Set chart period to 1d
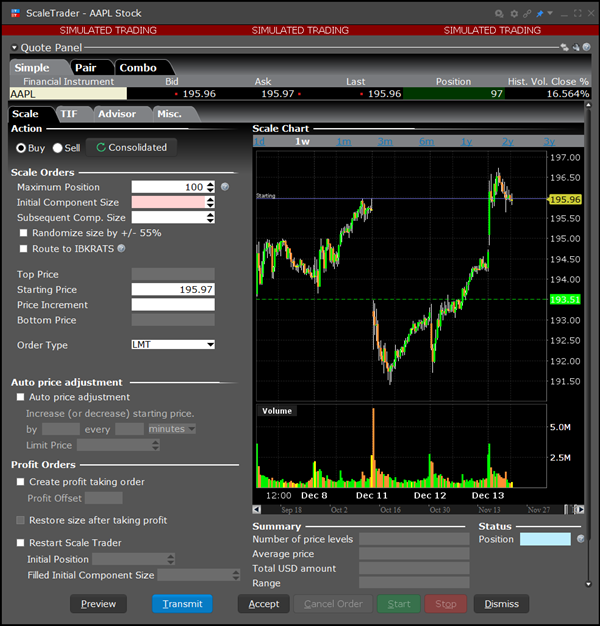Screen dimensions: 600x626 [x=259, y=141]
